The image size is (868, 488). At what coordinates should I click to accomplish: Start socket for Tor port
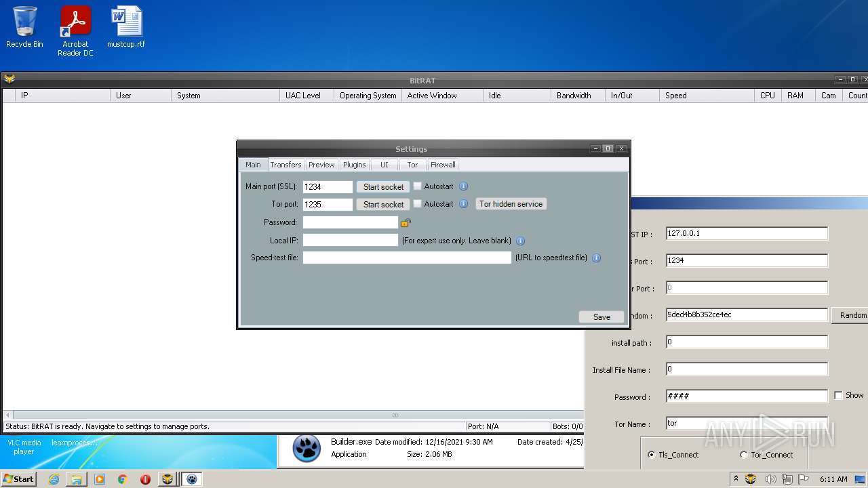pos(383,204)
